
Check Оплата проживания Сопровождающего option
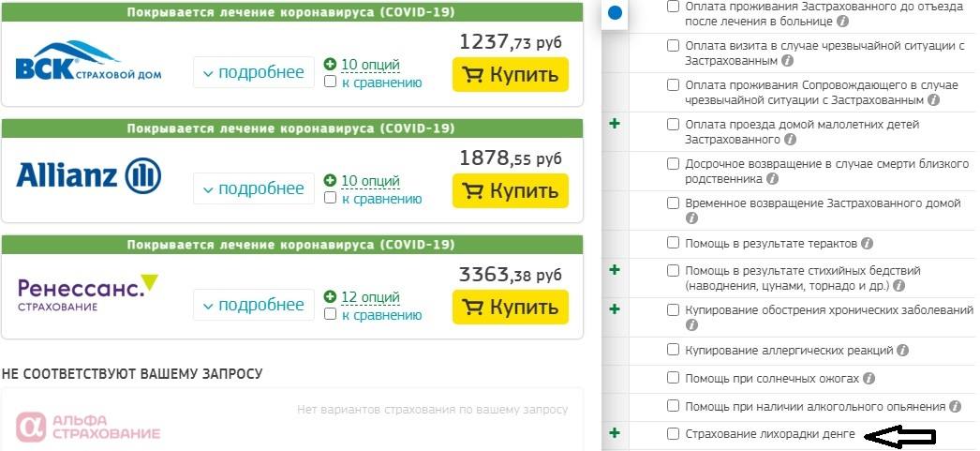(673, 84)
